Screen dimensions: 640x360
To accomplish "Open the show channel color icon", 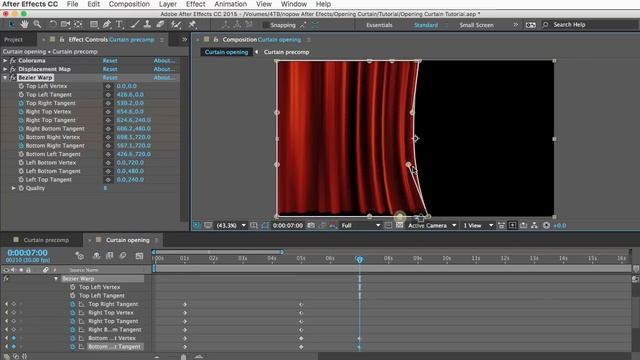I will coord(333,225).
